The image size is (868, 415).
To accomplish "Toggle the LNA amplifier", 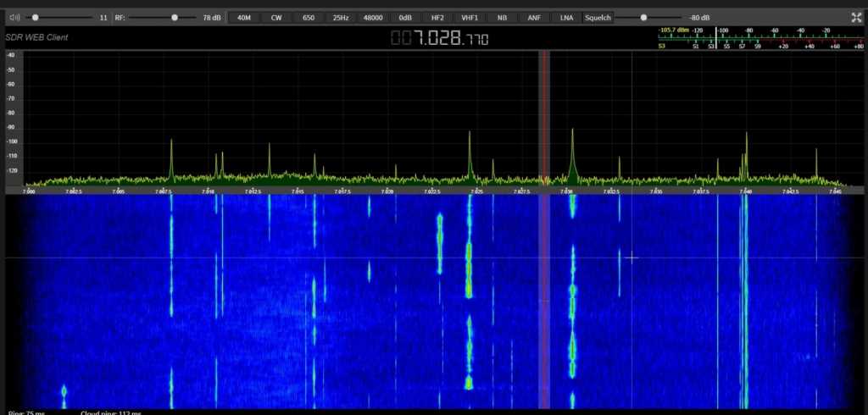I will pyautogui.click(x=567, y=18).
